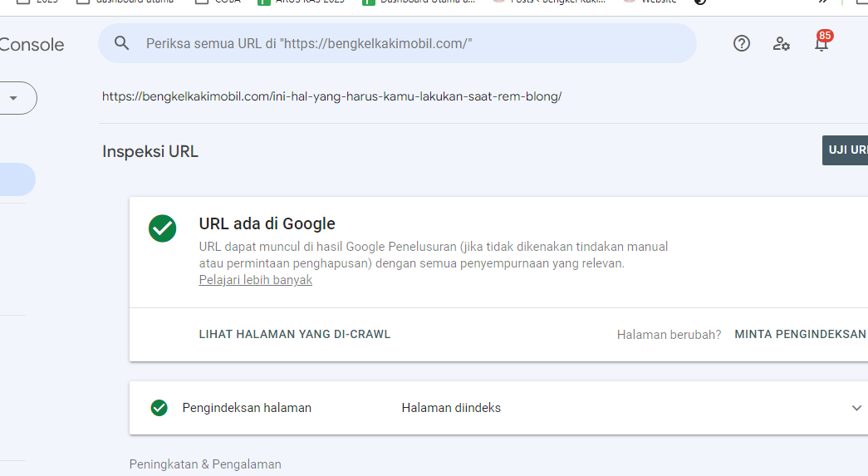This screenshot has width=868, height=476.
Task: Click the inspected bengkelkakimobil.com URL text
Action: tap(331, 96)
